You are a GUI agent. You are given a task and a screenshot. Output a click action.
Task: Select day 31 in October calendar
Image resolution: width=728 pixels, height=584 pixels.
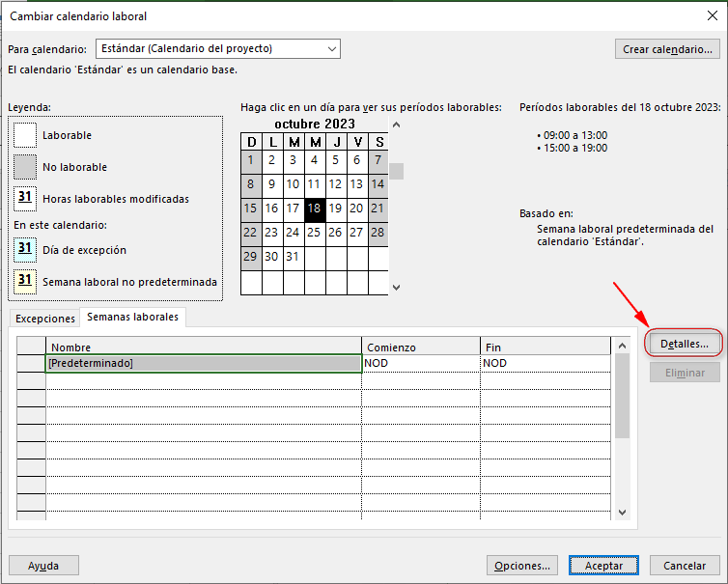tap(293, 257)
